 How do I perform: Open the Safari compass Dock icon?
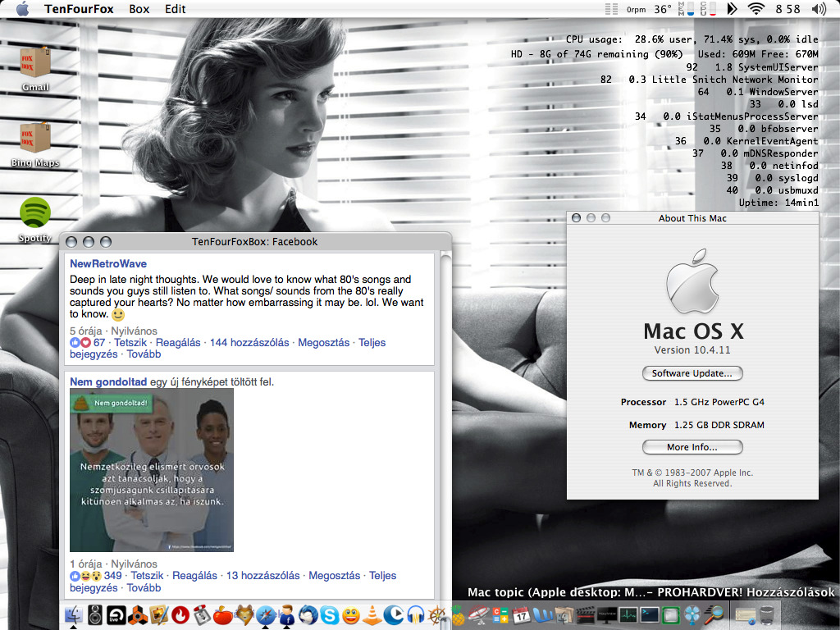(266, 615)
